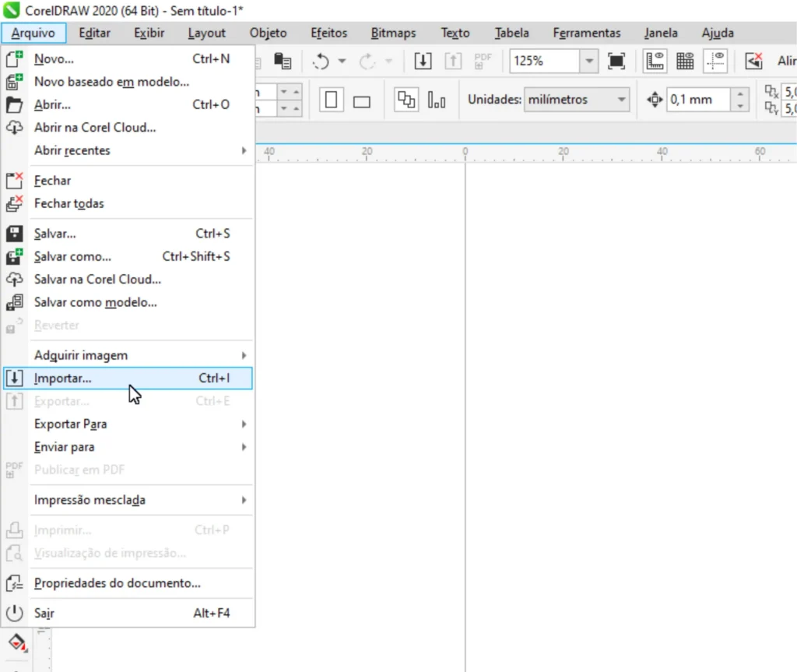Viewport: 797px width, 672px height.
Task: Select the Interactive Fill tool icon
Action: click(17, 642)
